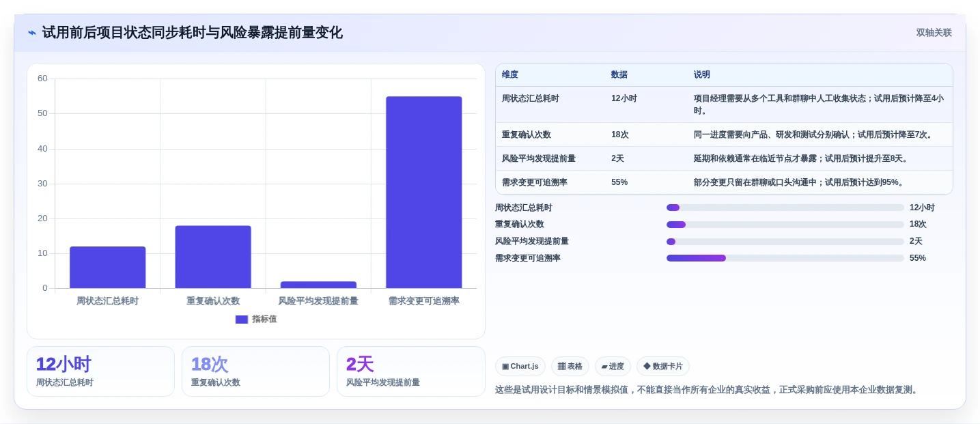
Task: Click the 重复确认次数 x-axis label
Action: pyautogui.click(x=213, y=301)
